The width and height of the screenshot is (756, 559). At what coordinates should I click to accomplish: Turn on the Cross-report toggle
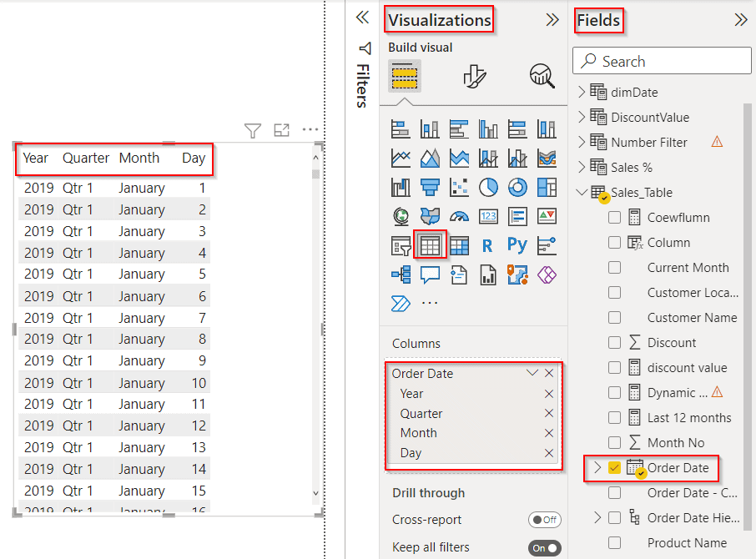click(x=545, y=520)
